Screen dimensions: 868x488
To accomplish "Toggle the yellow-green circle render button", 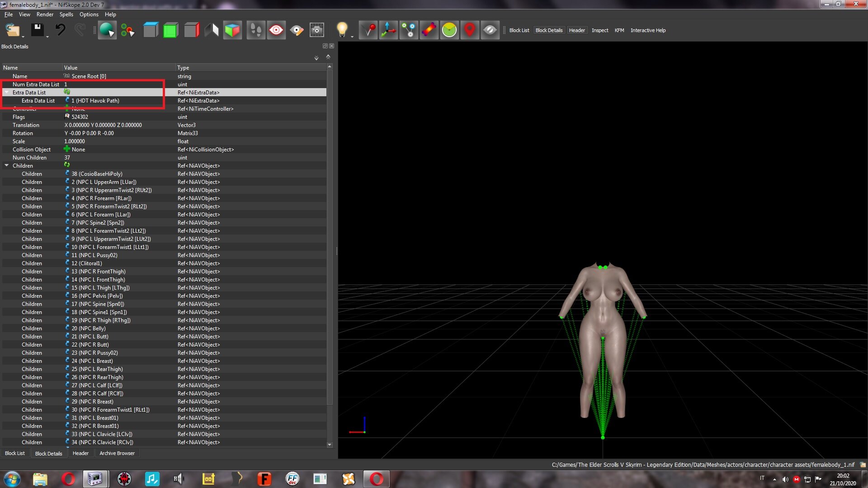I will coord(449,30).
